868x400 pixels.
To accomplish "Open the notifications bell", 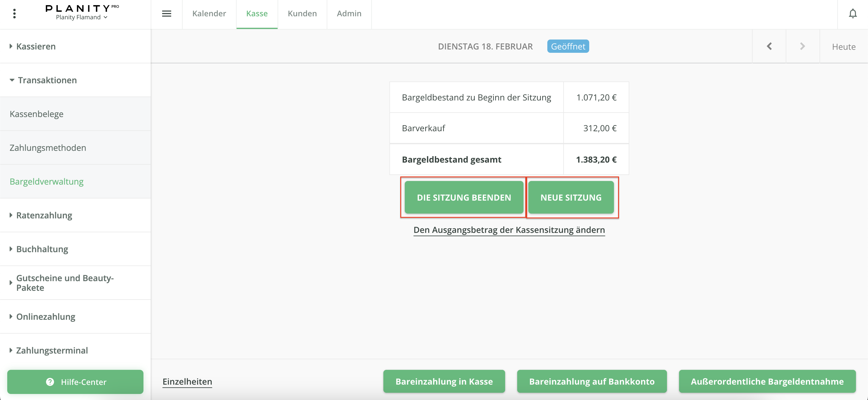I will tap(853, 14).
